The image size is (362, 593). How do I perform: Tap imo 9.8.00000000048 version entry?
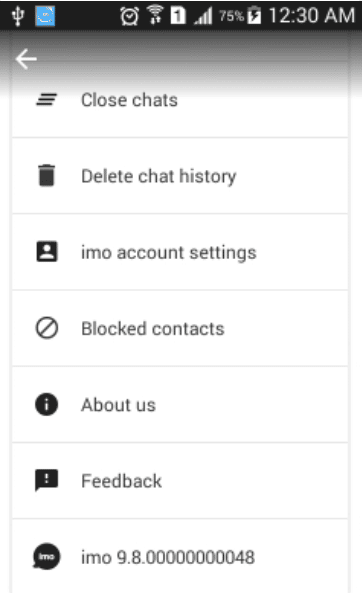(x=180, y=556)
